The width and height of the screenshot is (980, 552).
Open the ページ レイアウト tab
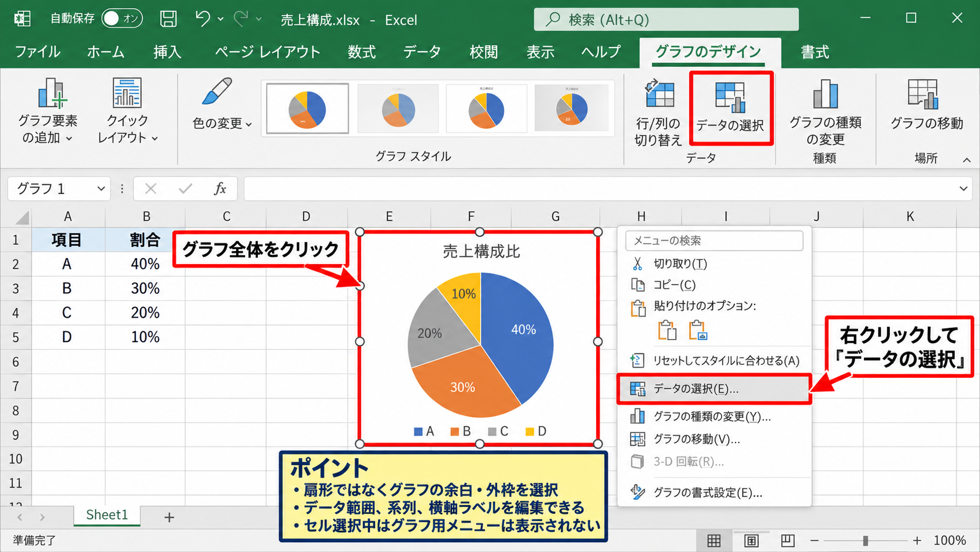coord(267,52)
